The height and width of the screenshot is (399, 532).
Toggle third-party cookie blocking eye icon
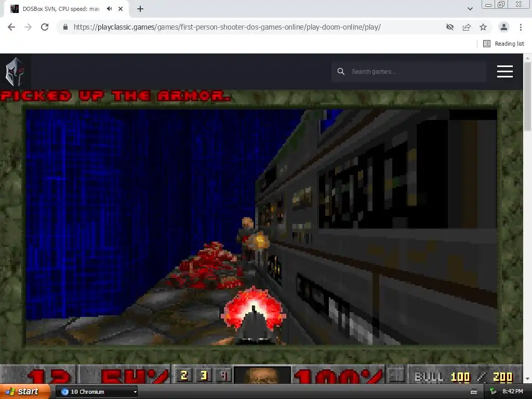[450, 27]
